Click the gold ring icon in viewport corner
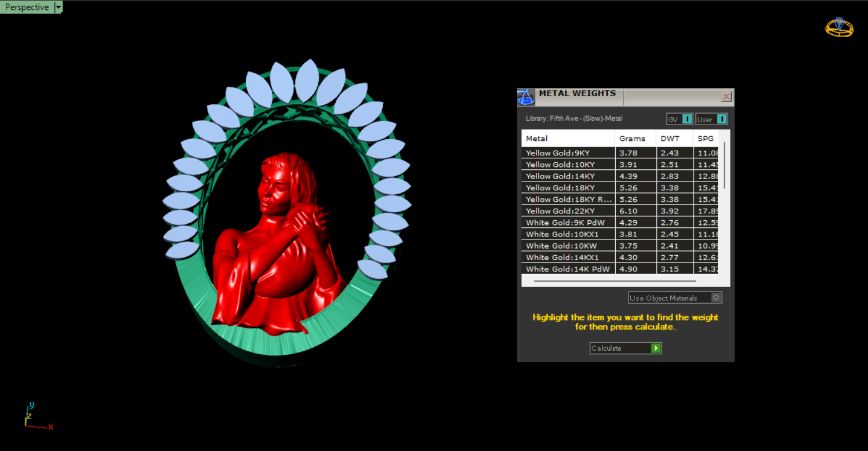Screen dimensions: 868x451 (839, 27)
